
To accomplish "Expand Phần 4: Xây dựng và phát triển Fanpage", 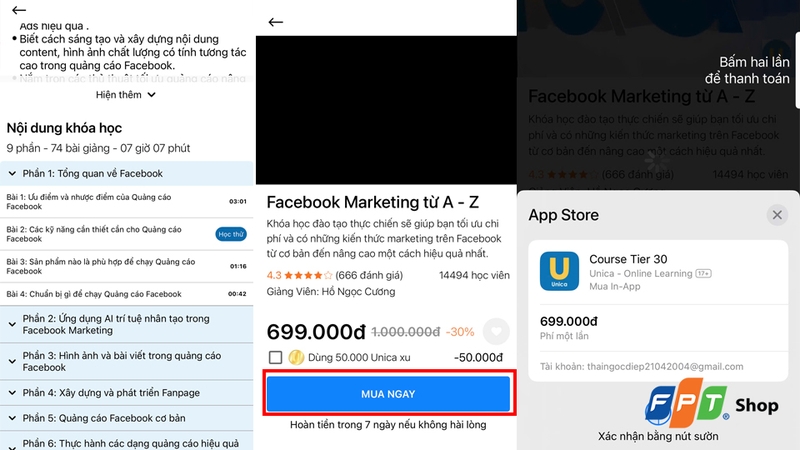I will pos(127,393).
